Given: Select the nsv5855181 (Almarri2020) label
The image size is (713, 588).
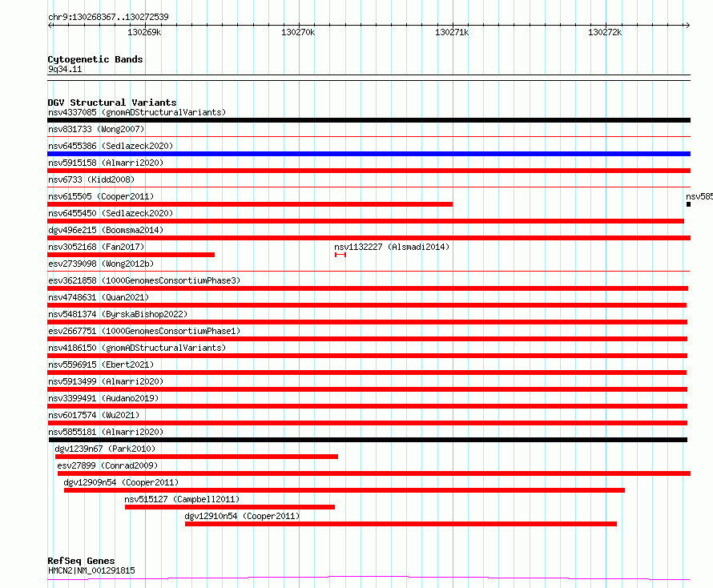Looking at the screenshot, I should coord(106,432).
